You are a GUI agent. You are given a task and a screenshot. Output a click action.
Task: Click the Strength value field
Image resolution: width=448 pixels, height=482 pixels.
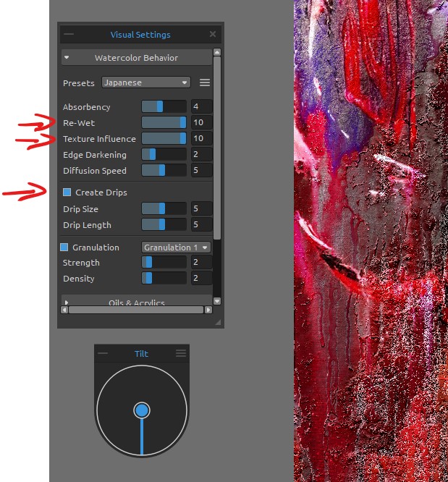tap(201, 262)
